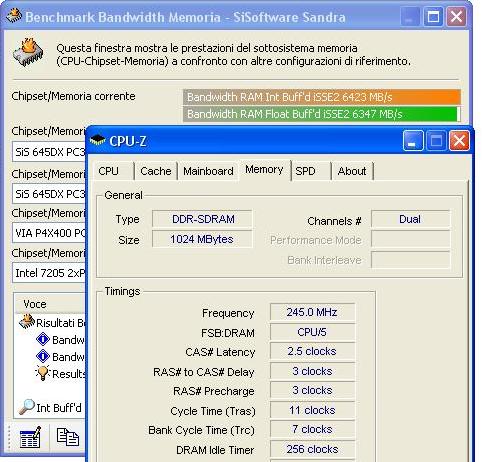Click the second blue info diamond icon
This screenshot has width=483, height=462.
pos(43,356)
